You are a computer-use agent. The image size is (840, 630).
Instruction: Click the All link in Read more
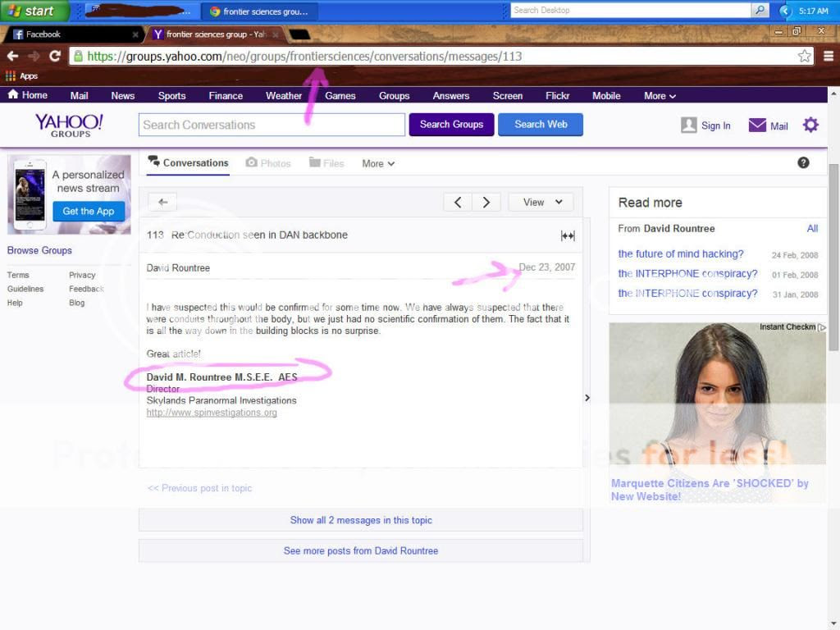pos(812,229)
